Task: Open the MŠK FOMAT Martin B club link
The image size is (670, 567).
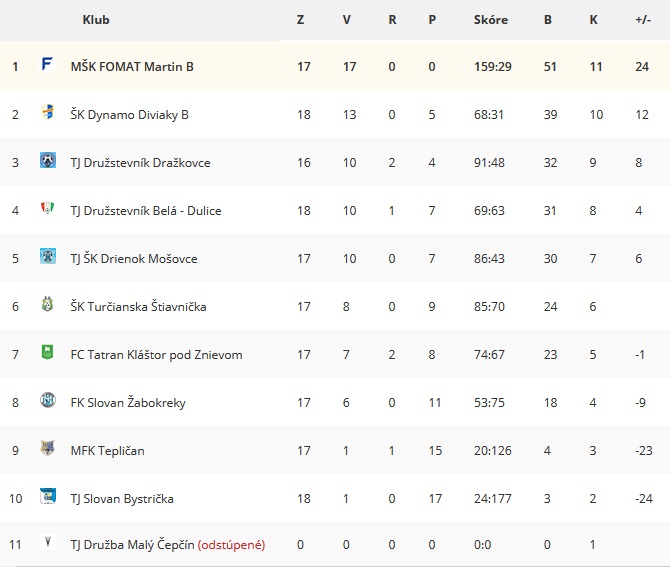Action: [132, 67]
